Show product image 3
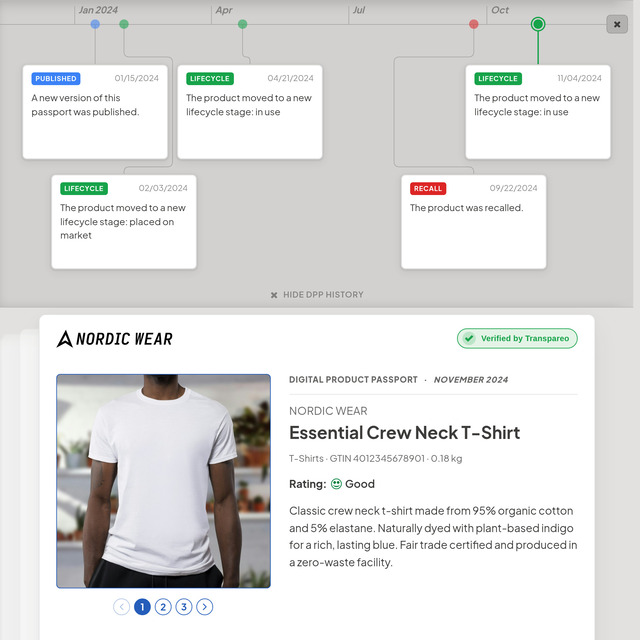The width and height of the screenshot is (640, 640). pos(184,607)
